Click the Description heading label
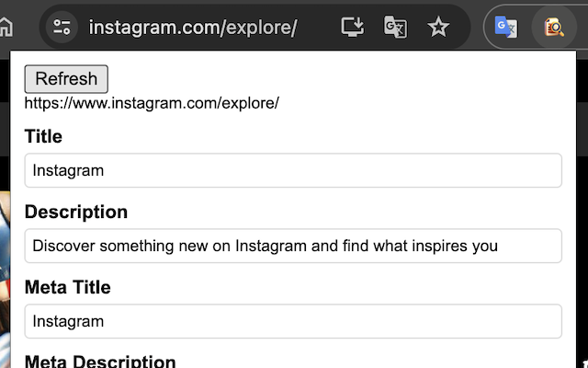 tap(76, 213)
